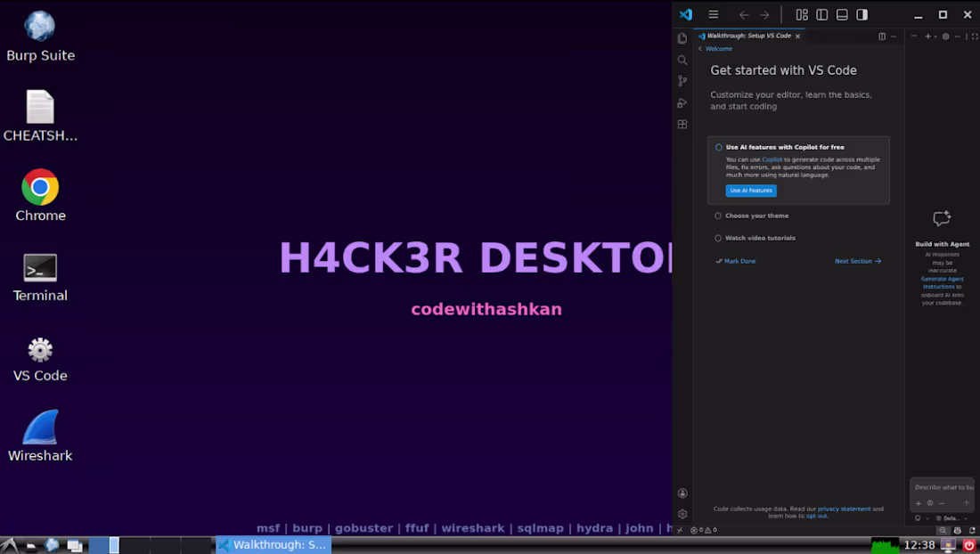The width and height of the screenshot is (980, 554).
Task: Click the 12:38 clock in taskbar
Action: point(919,545)
